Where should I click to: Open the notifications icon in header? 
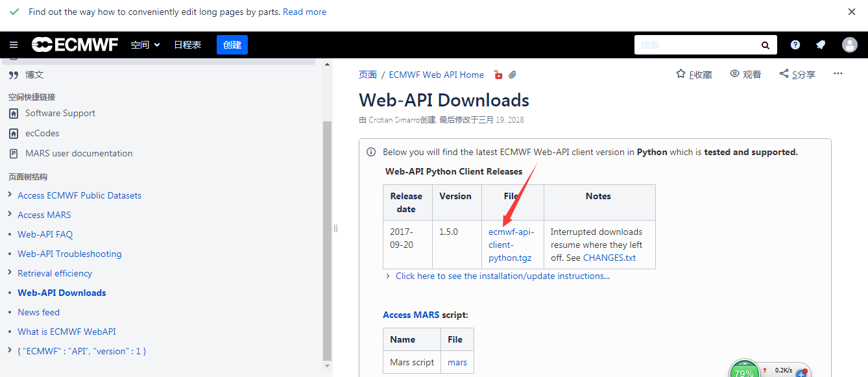[821, 45]
